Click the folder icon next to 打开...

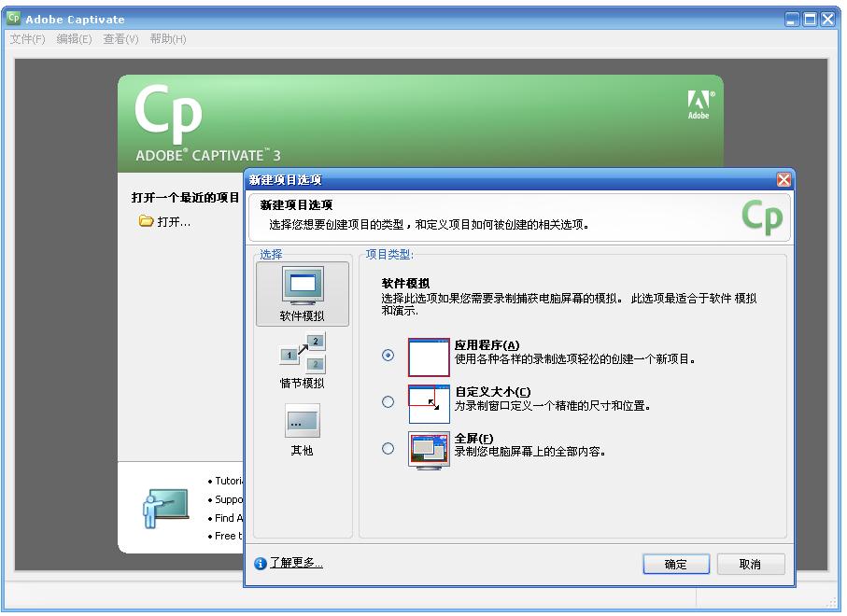click(x=146, y=221)
